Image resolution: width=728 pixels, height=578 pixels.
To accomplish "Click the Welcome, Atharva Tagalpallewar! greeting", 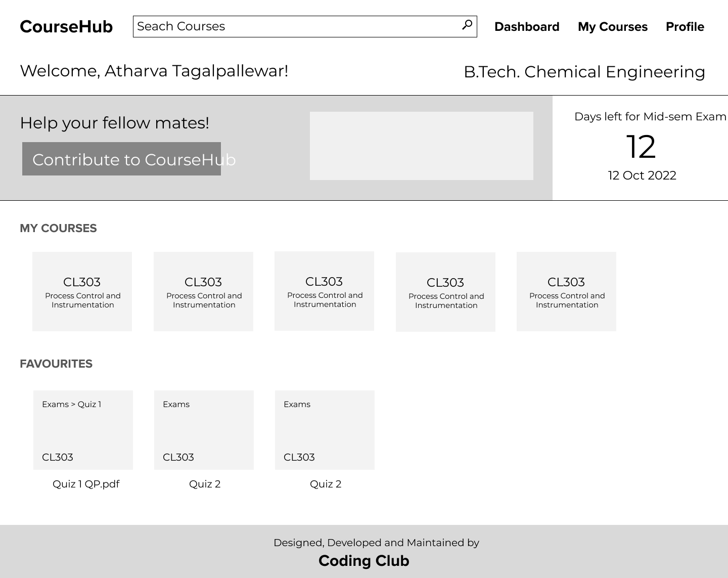I will [154, 71].
